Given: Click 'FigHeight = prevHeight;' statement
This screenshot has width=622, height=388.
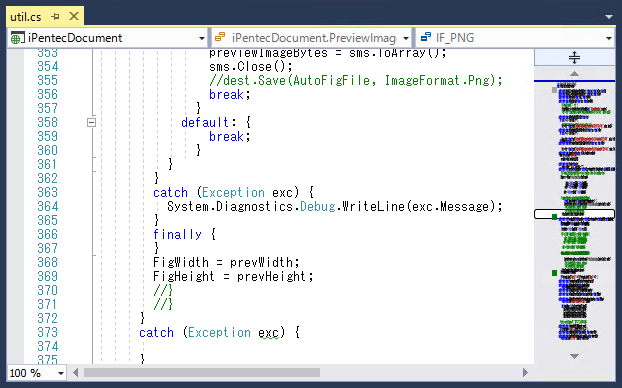Looking at the screenshot, I should point(233,276).
